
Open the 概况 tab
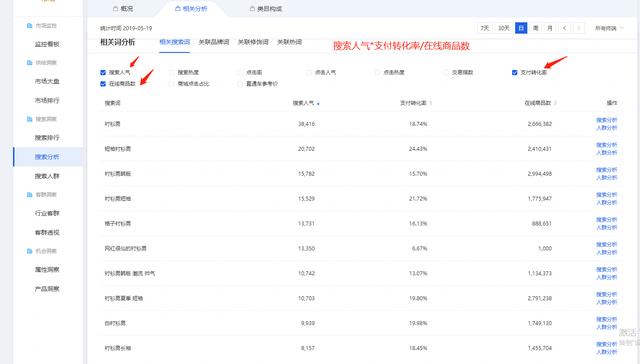123,9
